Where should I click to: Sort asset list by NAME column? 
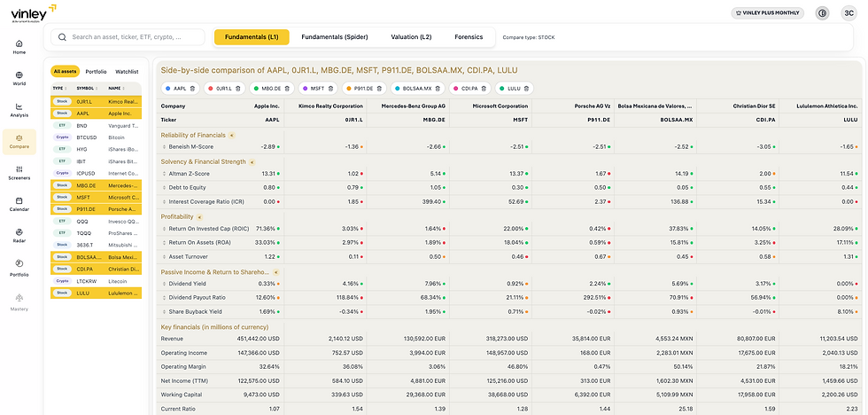(x=116, y=88)
